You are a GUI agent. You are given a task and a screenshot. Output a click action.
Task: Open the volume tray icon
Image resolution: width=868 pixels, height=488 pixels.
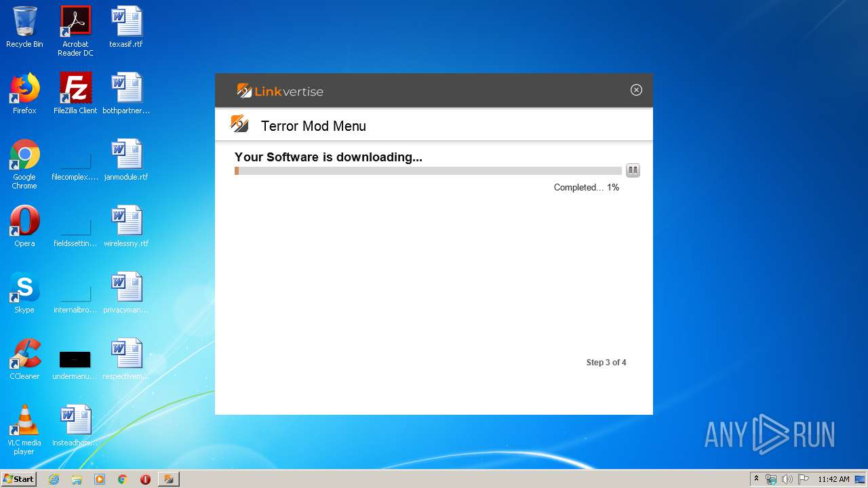[787, 479]
